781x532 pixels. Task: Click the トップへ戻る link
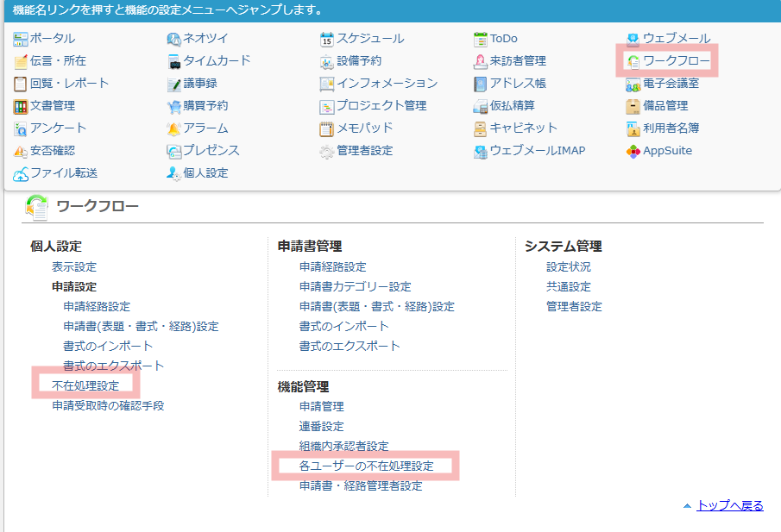(730, 505)
